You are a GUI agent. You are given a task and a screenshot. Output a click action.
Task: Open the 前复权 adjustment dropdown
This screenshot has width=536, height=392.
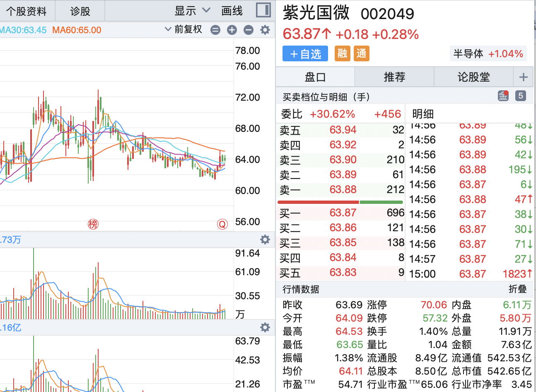[x=183, y=29]
